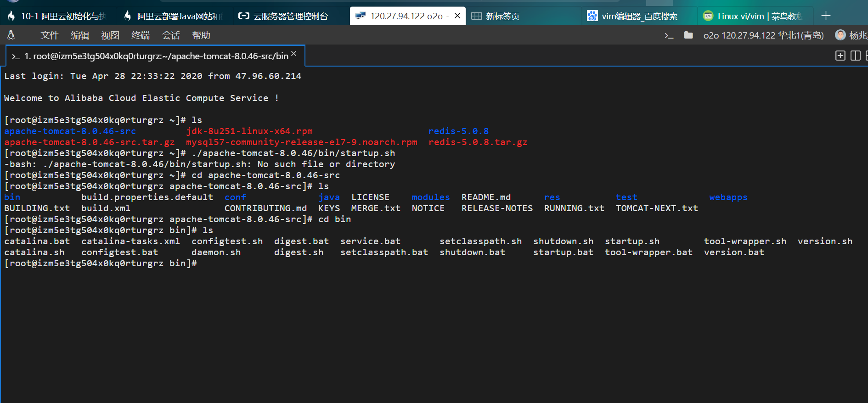The height and width of the screenshot is (403, 868).
Task: Click the Linux penguin icon in menu bar
Action: click(11, 35)
